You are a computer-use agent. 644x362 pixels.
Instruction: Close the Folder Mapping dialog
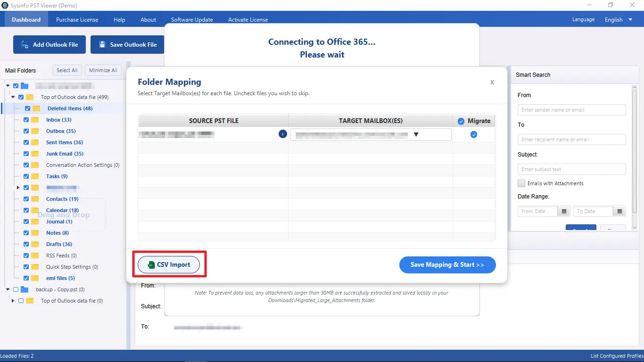tap(492, 82)
